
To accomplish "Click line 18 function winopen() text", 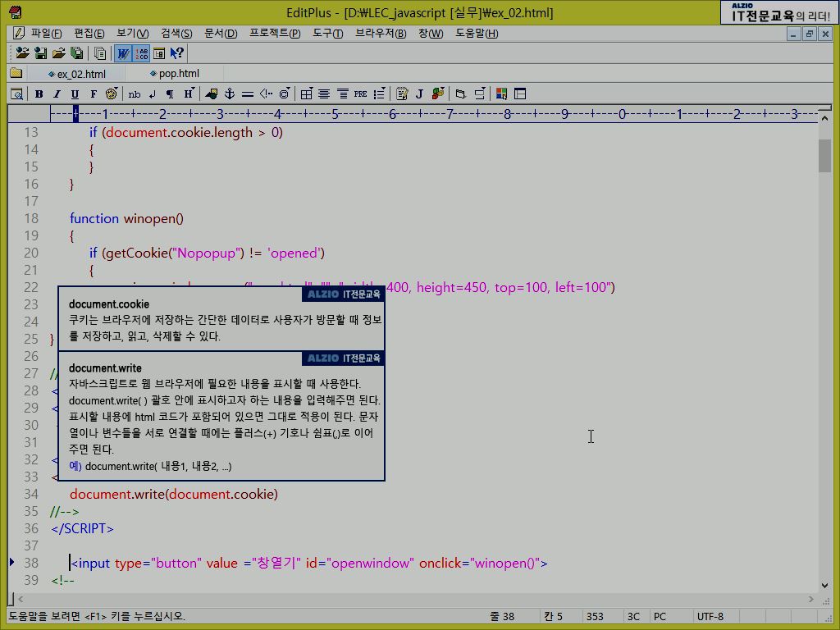I will coord(126,218).
